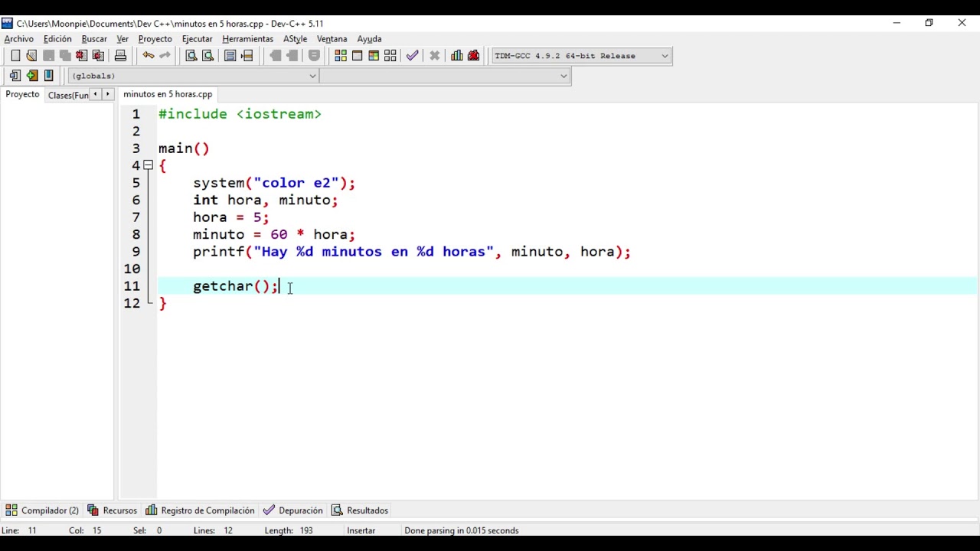This screenshot has width=980, height=551.
Task: Click the Go to function icon
Action: click(230, 55)
